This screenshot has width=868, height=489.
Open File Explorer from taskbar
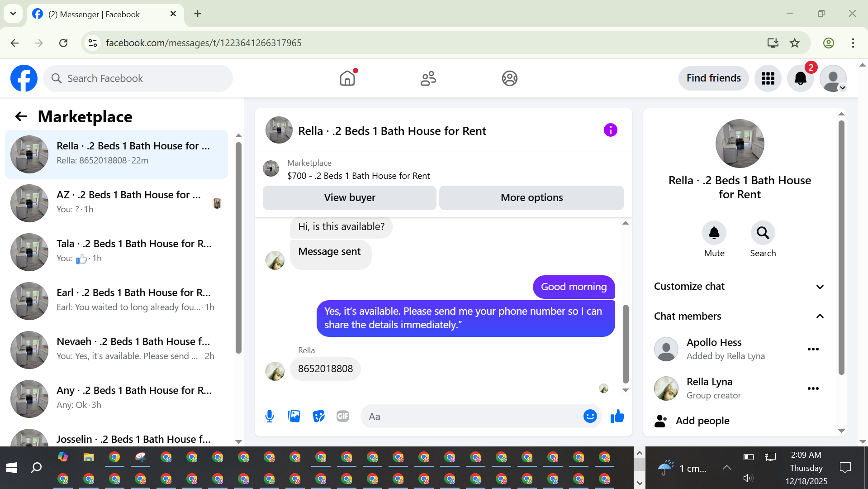[89, 457]
